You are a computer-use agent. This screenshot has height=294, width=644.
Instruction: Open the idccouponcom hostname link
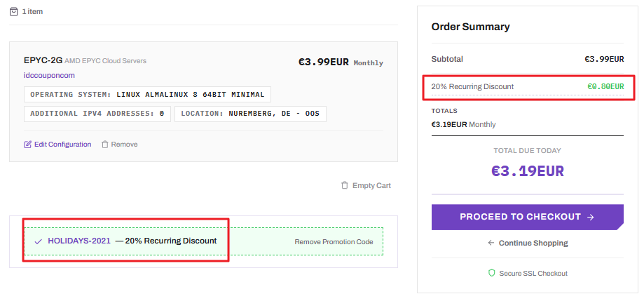[49, 76]
